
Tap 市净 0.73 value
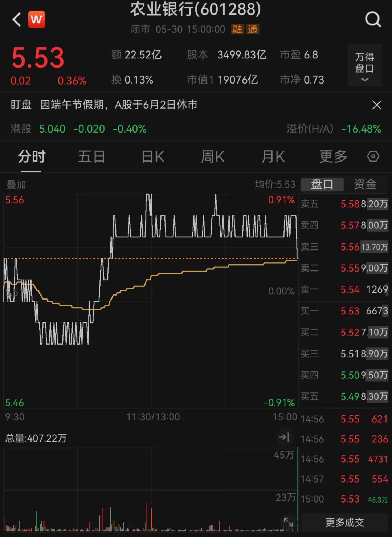[x=302, y=80]
